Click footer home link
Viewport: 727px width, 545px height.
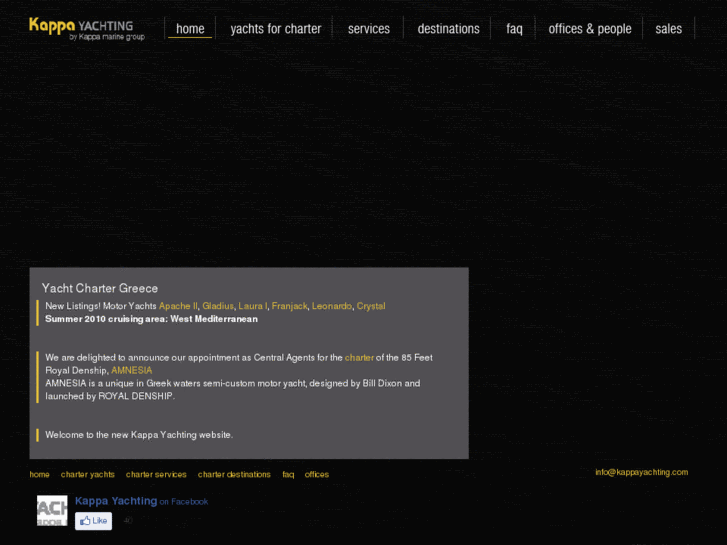click(x=39, y=474)
